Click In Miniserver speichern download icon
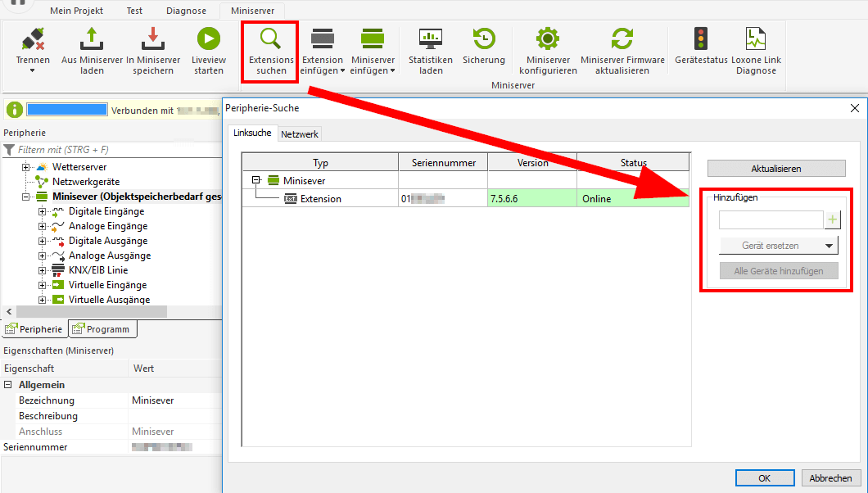868x493 pixels. pyautogui.click(x=153, y=38)
